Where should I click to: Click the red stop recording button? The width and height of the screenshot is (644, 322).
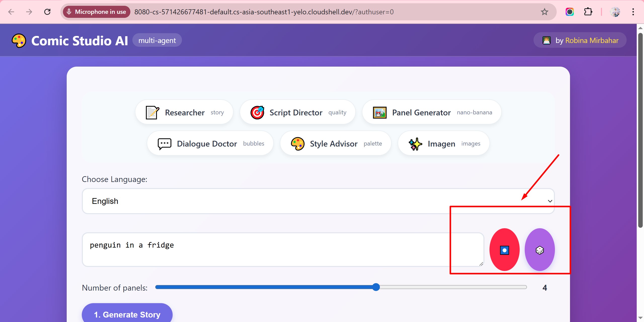click(504, 250)
